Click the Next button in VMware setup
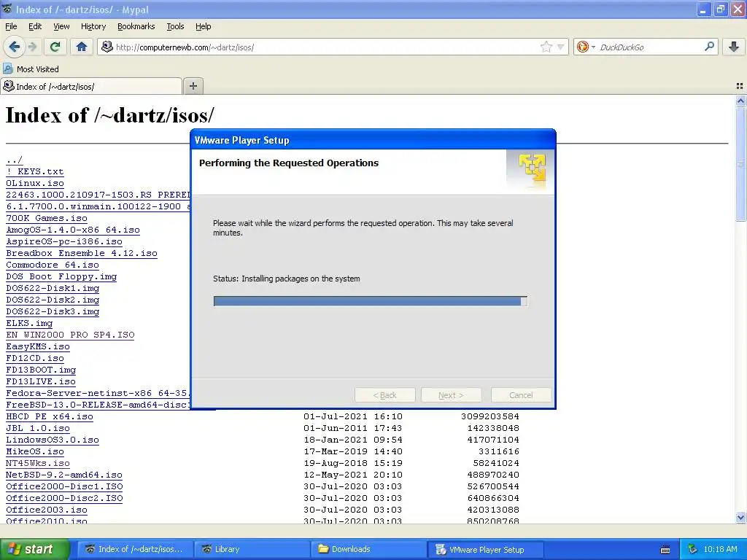The height and width of the screenshot is (560, 747). [x=451, y=395]
